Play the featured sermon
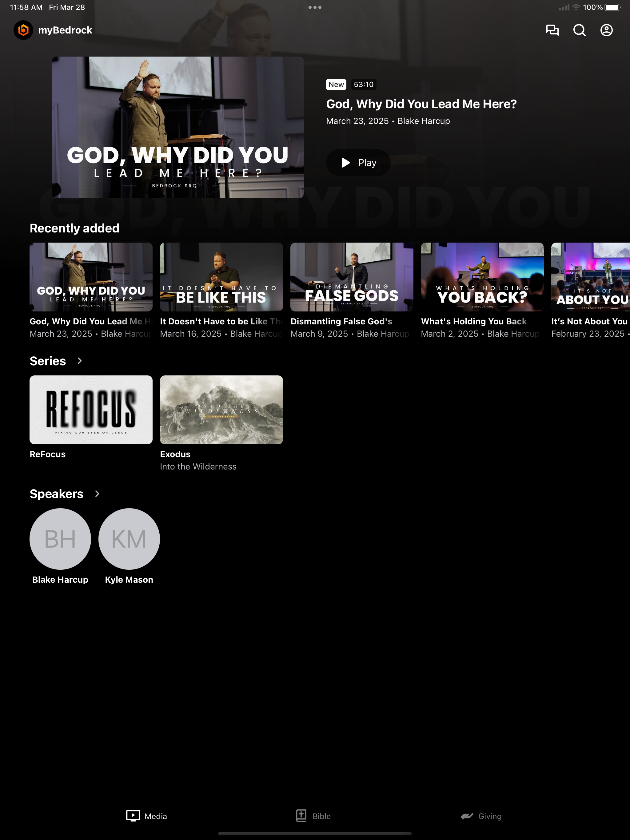 point(358,163)
